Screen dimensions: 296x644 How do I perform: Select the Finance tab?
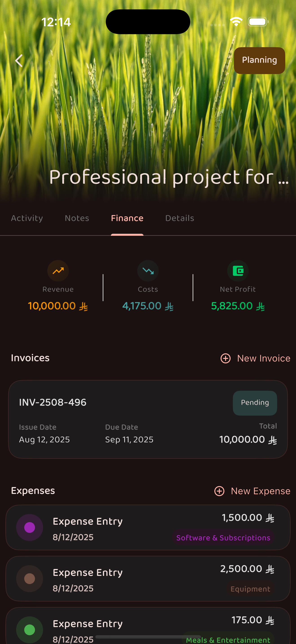click(x=127, y=218)
